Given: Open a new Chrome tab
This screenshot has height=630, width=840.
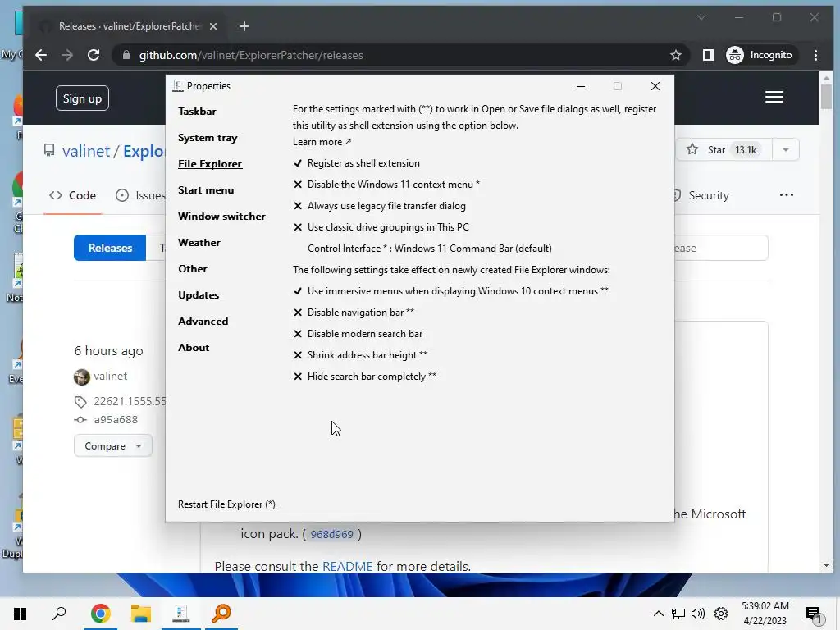Looking at the screenshot, I should tap(244, 26).
